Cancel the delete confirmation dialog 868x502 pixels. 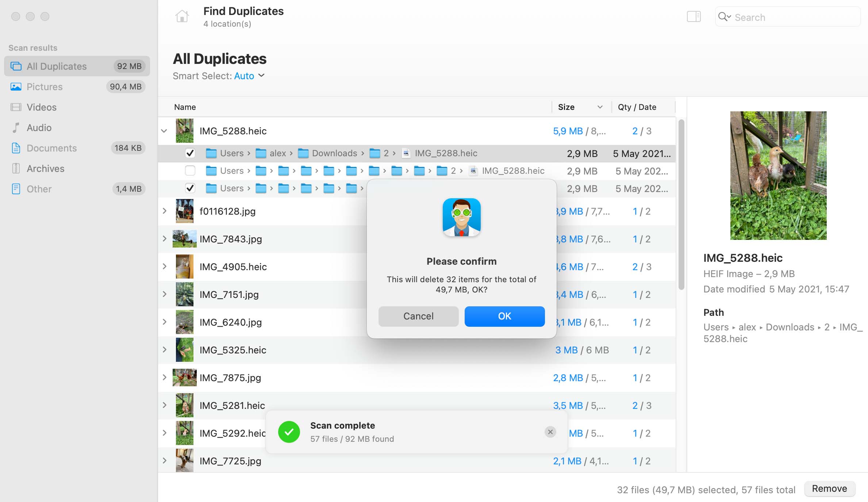[418, 316]
